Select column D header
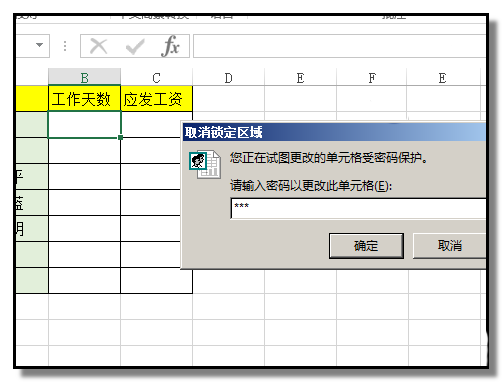This screenshot has width=502, height=382. click(228, 77)
